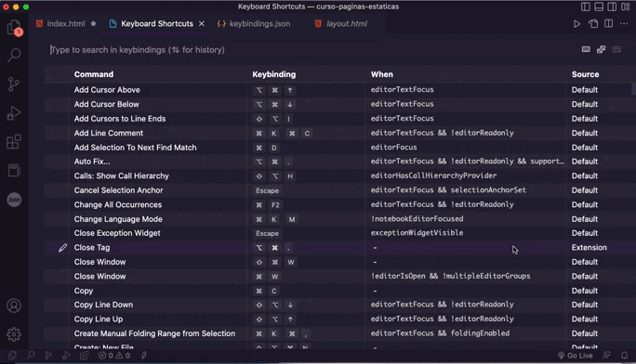Click the feedback icon in the status bar
The width and height of the screenshot is (636, 364).
tap(607, 356)
